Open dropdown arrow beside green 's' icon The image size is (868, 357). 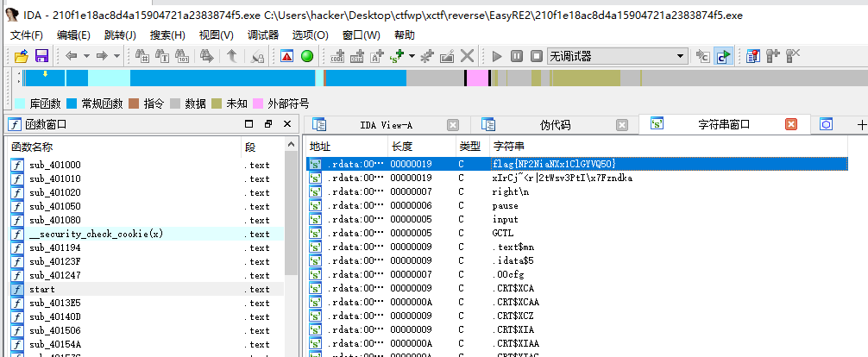coord(412,56)
